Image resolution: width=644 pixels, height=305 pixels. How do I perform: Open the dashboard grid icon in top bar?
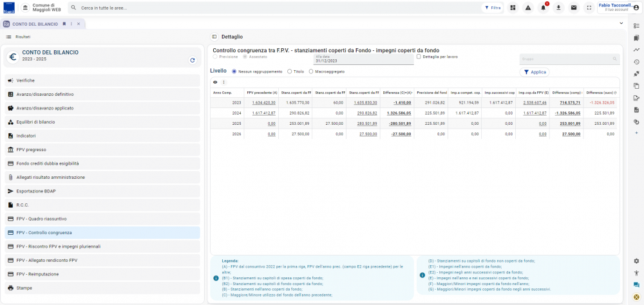click(513, 7)
